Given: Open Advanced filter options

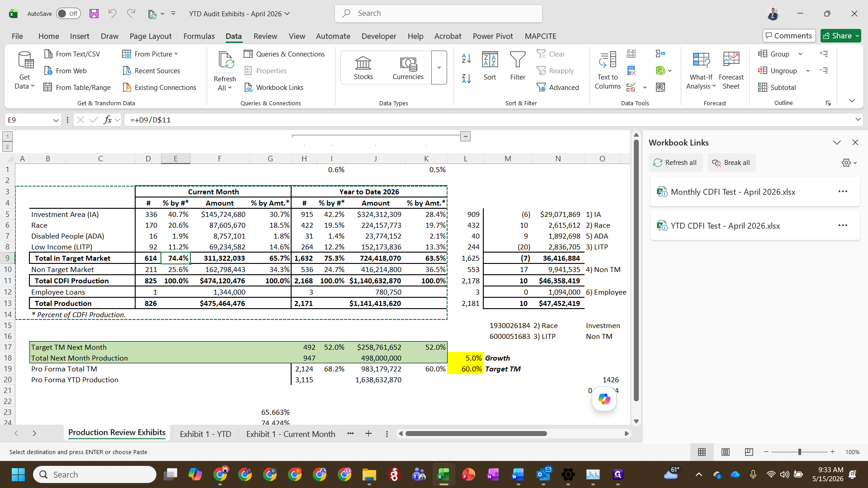Looking at the screenshot, I should click(558, 87).
